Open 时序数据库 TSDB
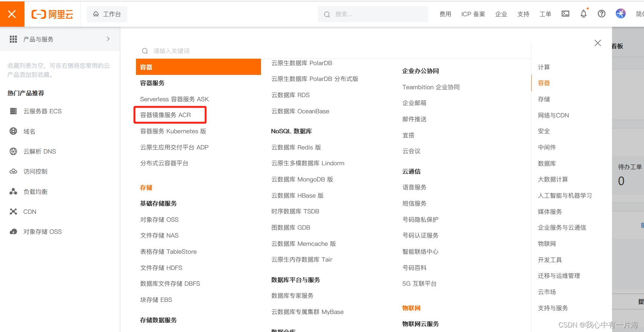Screen dimensions: 644x332 (295, 211)
